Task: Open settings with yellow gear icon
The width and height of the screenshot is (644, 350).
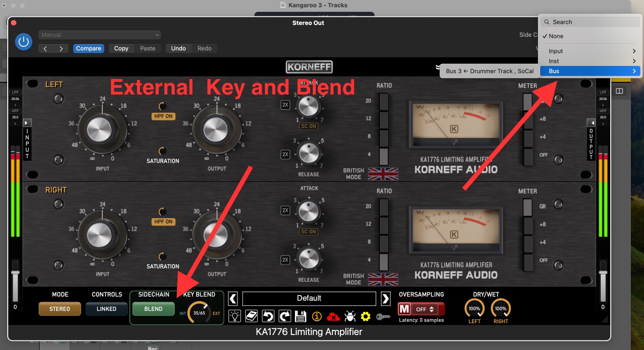Action: [365, 316]
